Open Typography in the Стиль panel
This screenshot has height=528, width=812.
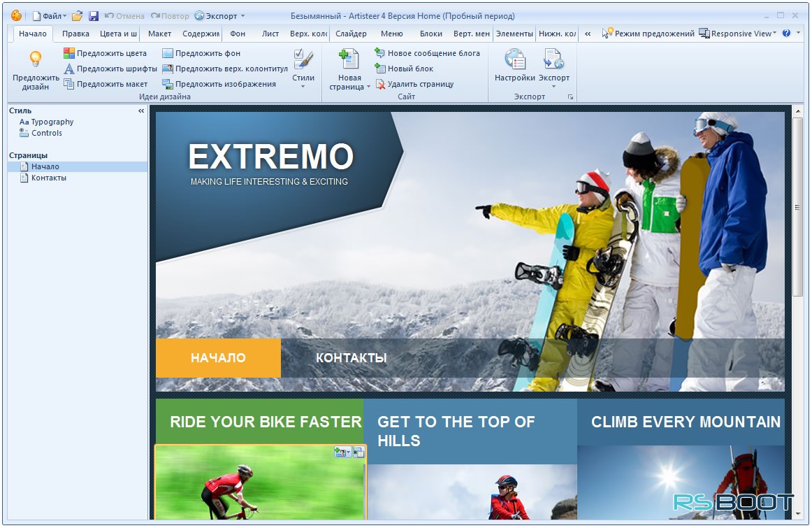(47, 122)
